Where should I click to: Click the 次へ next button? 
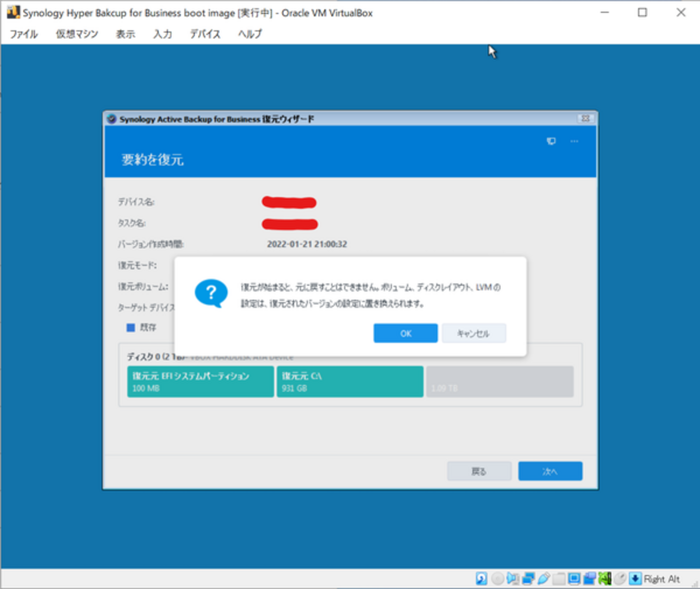point(550,471)
